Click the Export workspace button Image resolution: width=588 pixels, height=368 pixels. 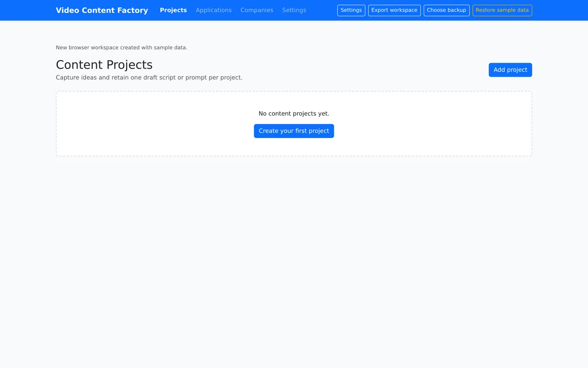pyautogui.click(x=395, y=10)
